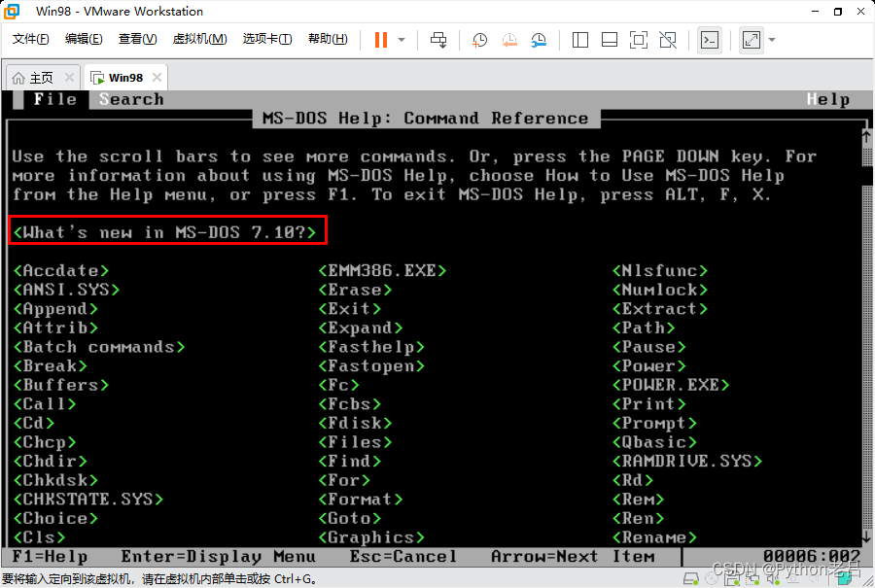Click the VMware Workstation app logo icon
The height and width of the screenshot is (588, 875).
(11, 11)
